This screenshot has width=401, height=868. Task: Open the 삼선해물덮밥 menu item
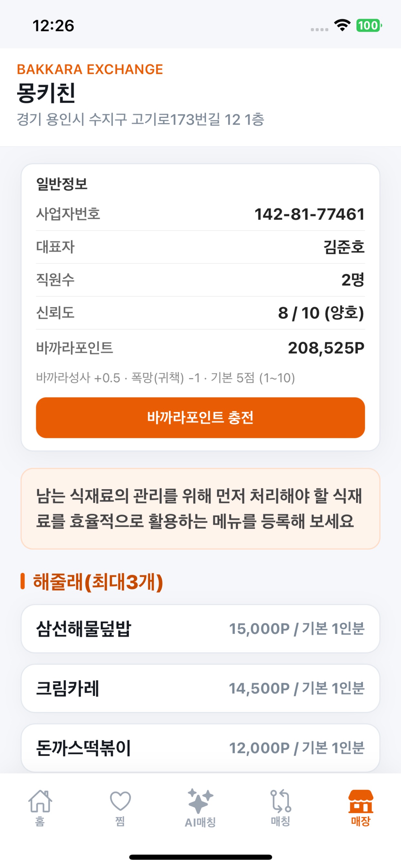200,629
